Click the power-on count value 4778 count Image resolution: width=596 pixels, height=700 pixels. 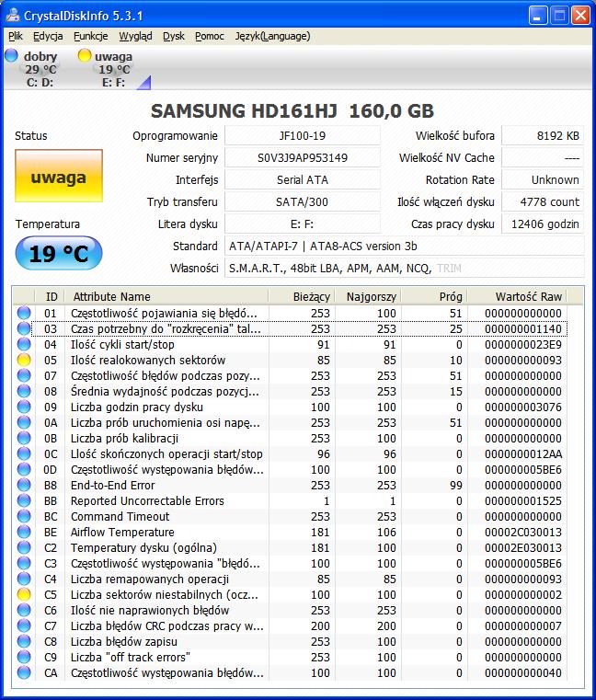pos(543,201)
